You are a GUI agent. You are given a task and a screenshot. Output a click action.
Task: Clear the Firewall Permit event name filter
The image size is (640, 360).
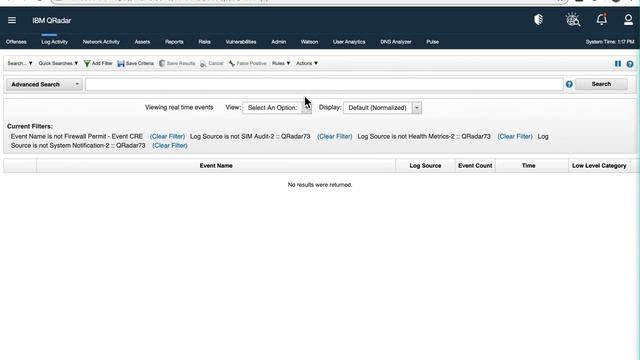[167, 136]
